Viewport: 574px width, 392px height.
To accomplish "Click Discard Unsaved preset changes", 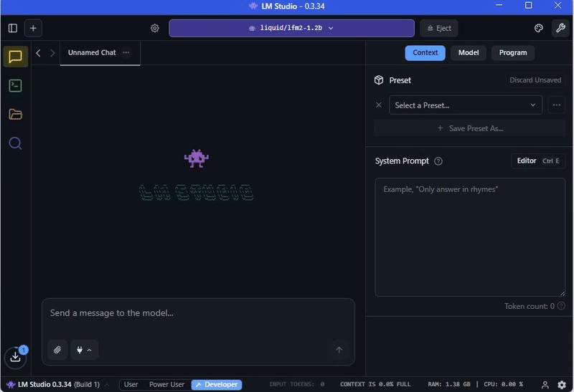I will click(x=535, y=80).
